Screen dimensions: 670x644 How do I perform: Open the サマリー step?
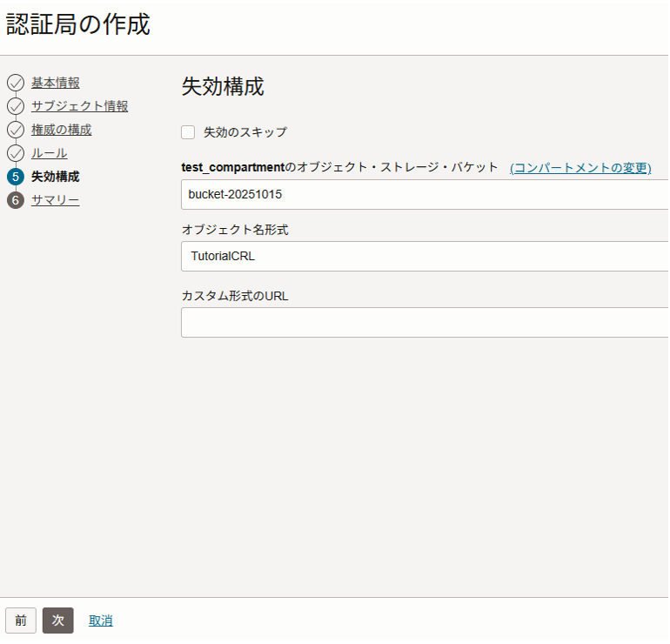click(x=55, y=200)
